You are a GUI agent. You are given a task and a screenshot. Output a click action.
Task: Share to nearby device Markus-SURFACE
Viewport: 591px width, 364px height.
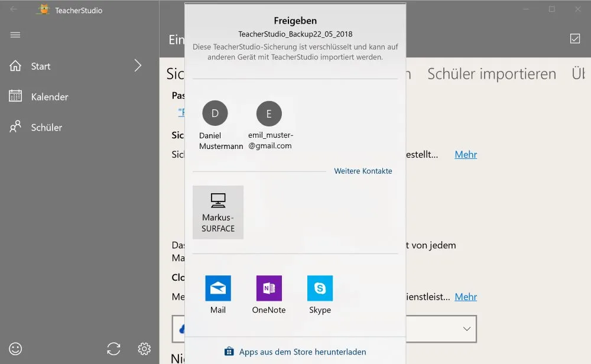[x=218, y=212]
